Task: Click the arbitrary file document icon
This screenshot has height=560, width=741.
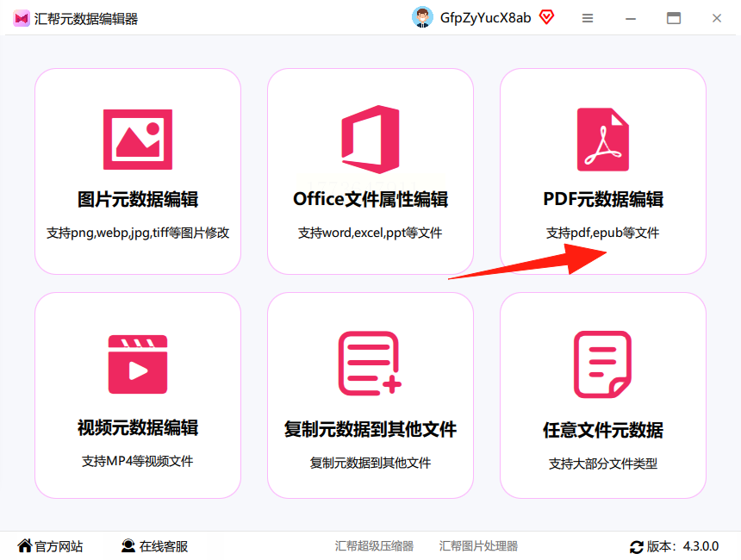Action: point(602,364)
